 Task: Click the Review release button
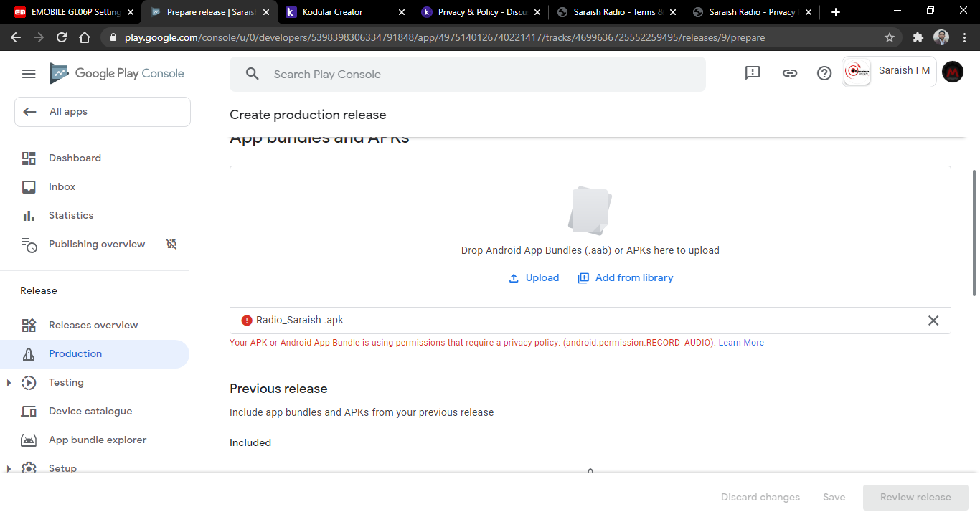tap(915, 497)
